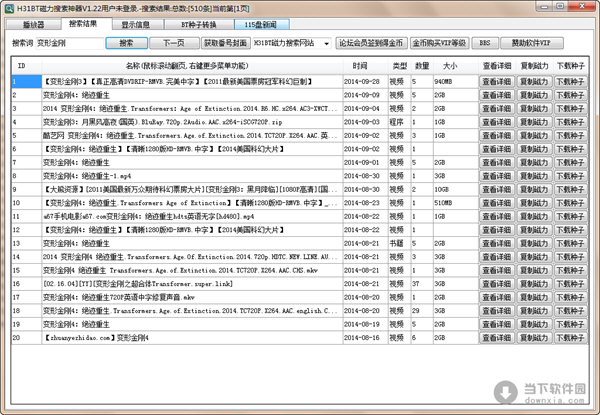Click 下载种子 for row 19
The width and height of the screenshot is (600, 415).
pos(570,324)
